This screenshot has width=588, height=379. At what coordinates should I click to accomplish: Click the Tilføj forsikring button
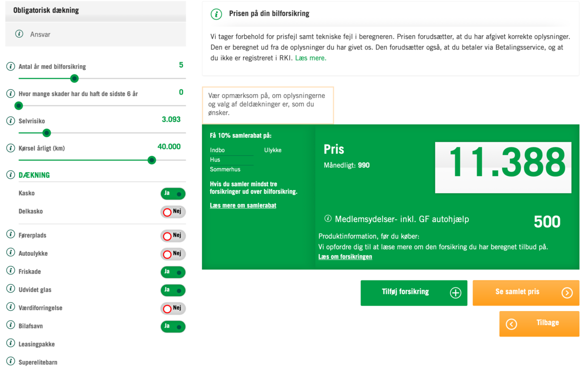[x=414, y=293]
